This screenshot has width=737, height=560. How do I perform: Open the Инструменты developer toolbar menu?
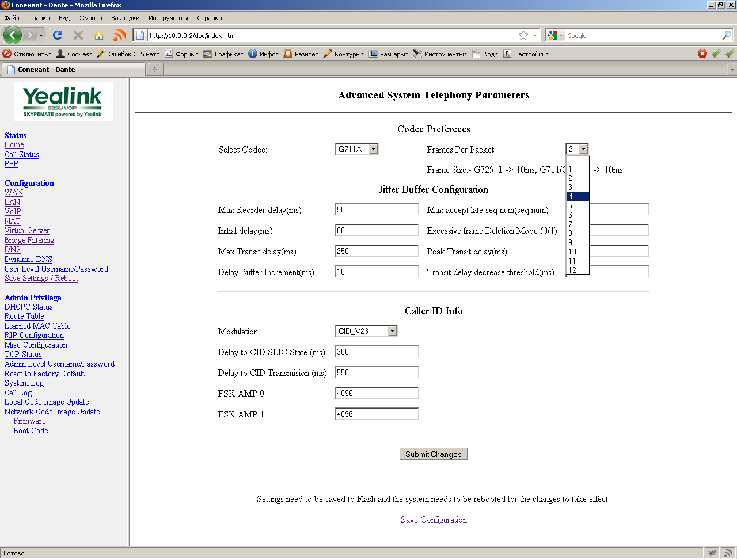coord(440,54)
